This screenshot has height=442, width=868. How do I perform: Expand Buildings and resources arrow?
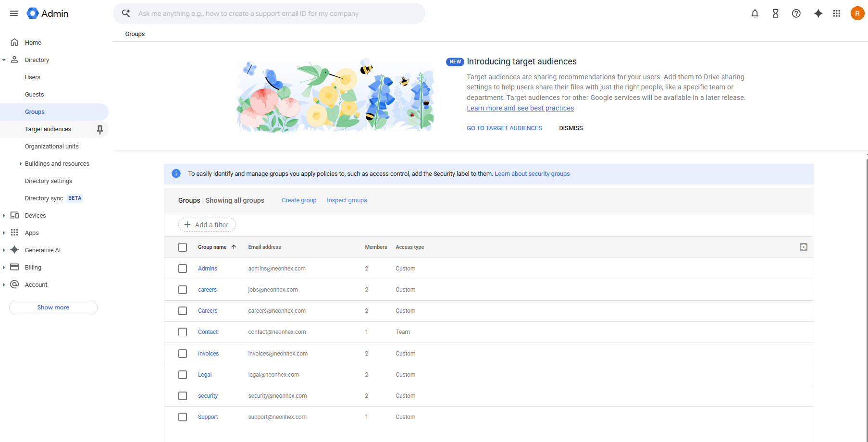21,164
